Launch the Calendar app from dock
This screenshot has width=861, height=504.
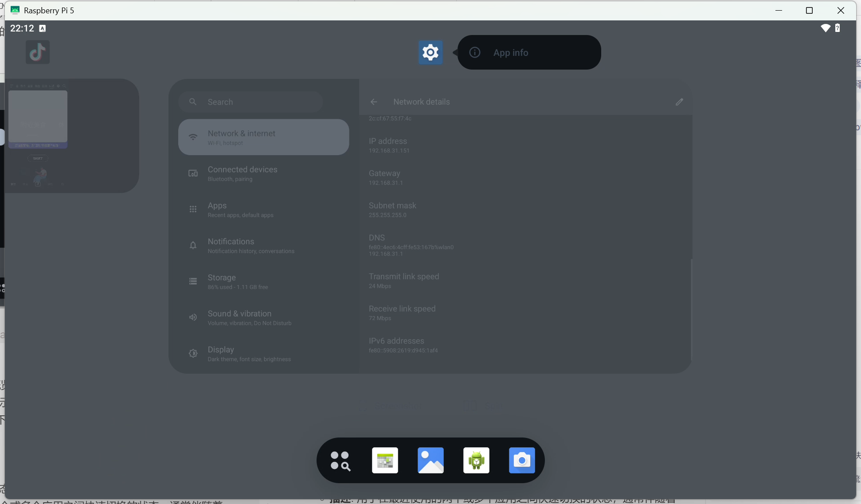point(385,461)
